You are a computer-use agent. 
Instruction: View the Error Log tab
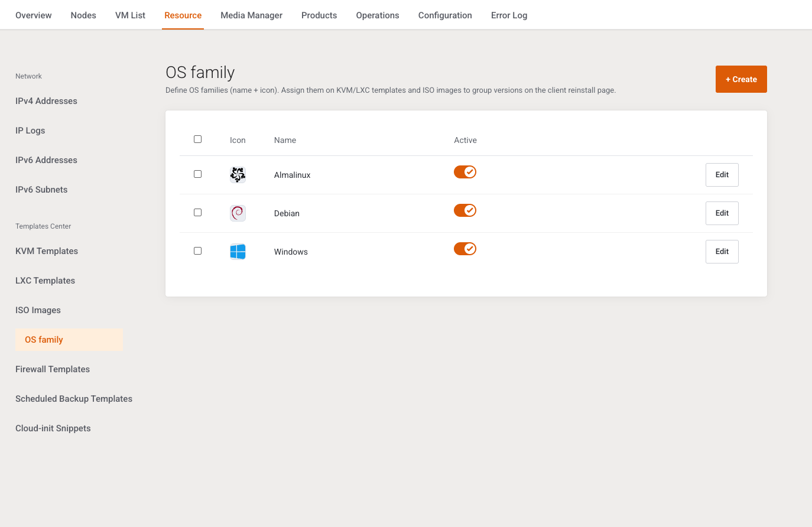coord(509,15)
